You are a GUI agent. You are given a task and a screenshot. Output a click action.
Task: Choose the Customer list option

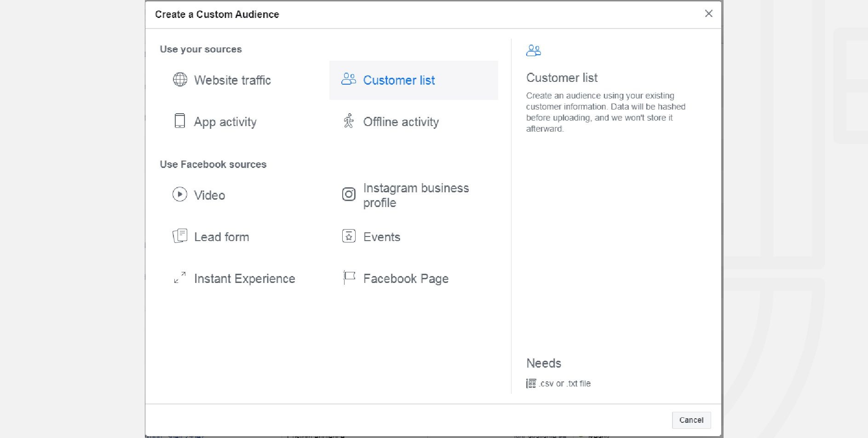pos(399,81)
